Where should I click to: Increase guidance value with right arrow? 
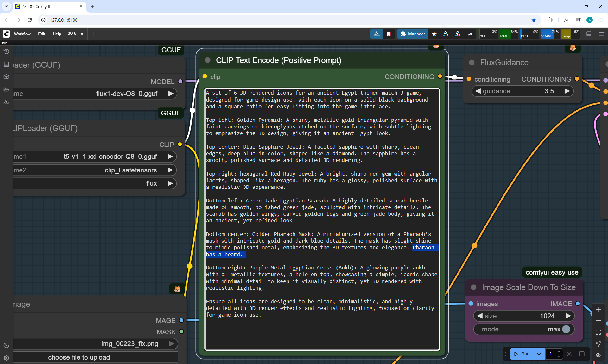point(567,91)
